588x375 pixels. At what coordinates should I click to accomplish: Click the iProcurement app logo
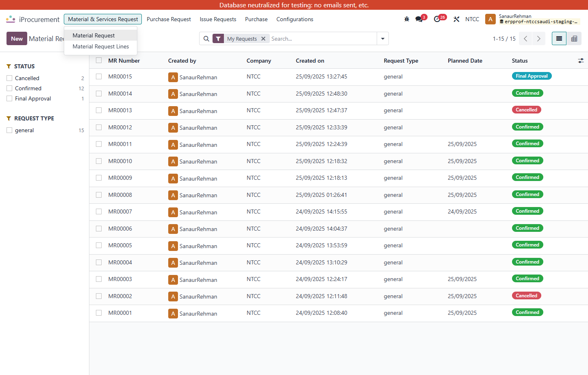tap(11, 19)
